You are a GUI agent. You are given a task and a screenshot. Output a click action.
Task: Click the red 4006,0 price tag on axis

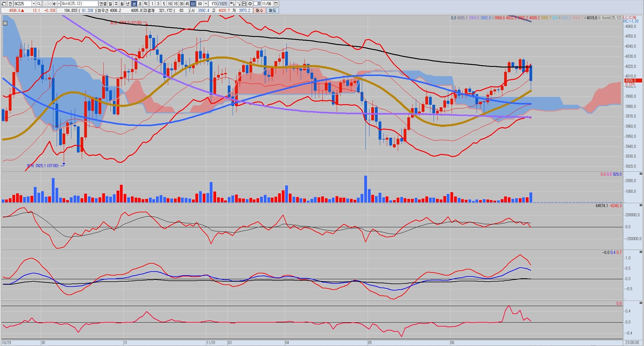point(633,81)
